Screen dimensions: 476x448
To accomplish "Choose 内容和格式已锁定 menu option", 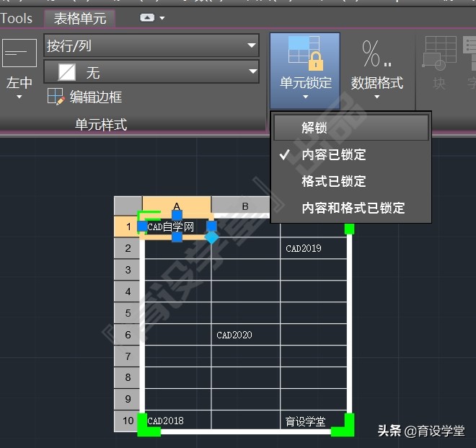I will coord(351,208).
